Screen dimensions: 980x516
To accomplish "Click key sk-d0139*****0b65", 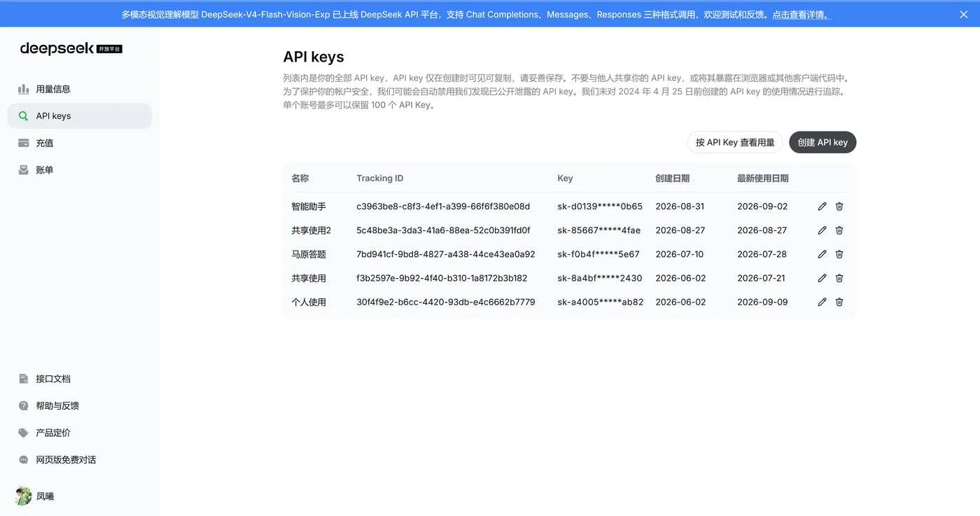I will (600, 207).
